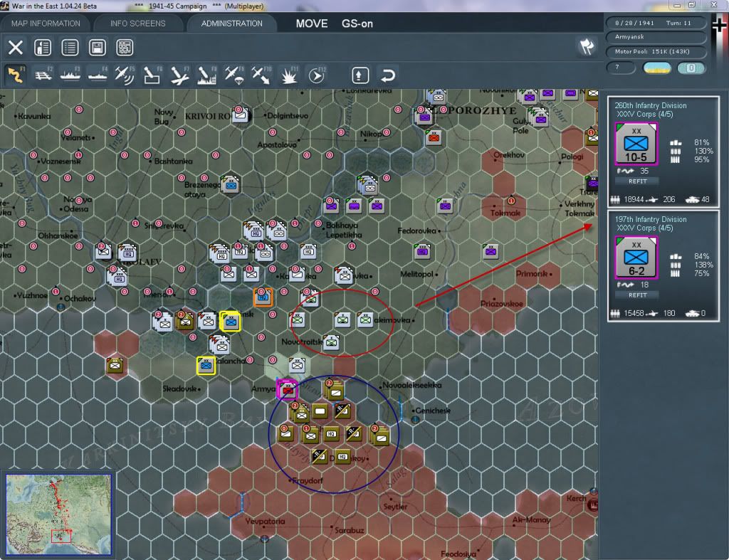Click the 6-2 unit counter in side panel
The width and height of the screenshot is (729, 560).
tap(636, 258)
